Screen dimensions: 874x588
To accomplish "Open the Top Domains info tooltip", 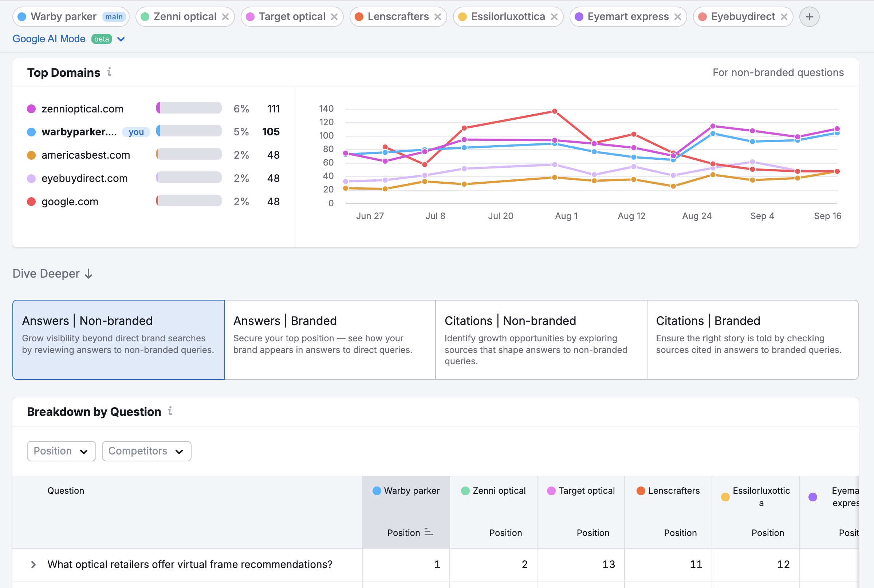I will pos(110,73).
